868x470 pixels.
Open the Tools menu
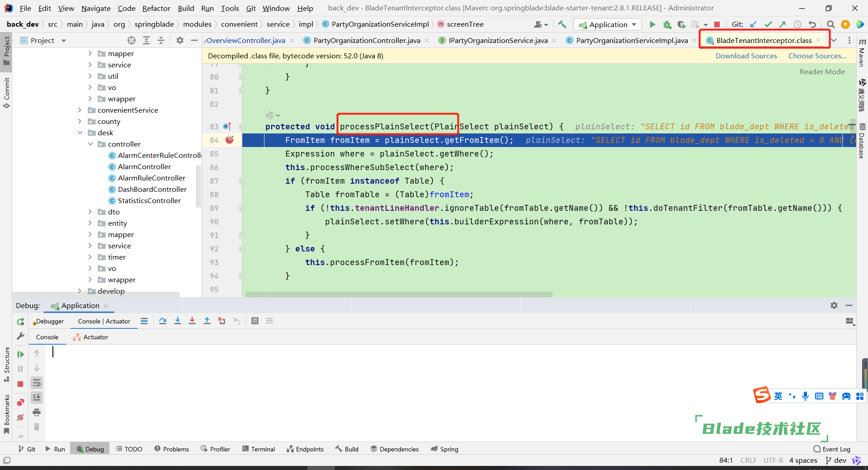pyautogui.click(x=230, y=8)
